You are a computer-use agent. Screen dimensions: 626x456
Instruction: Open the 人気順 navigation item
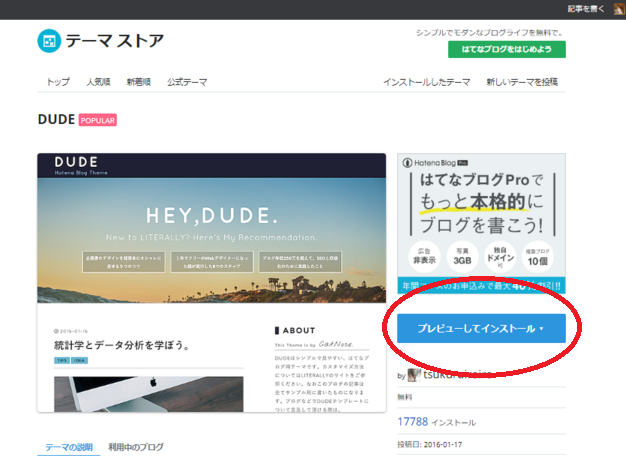coord(98,82)
